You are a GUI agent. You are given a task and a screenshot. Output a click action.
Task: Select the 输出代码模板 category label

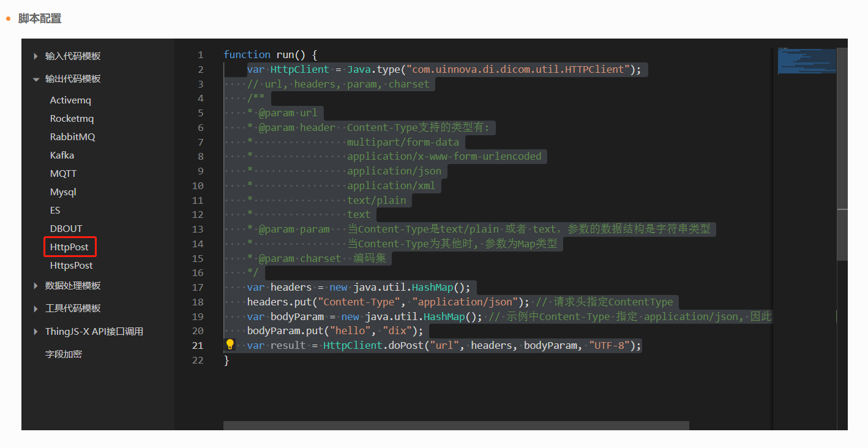pos(73,79)
